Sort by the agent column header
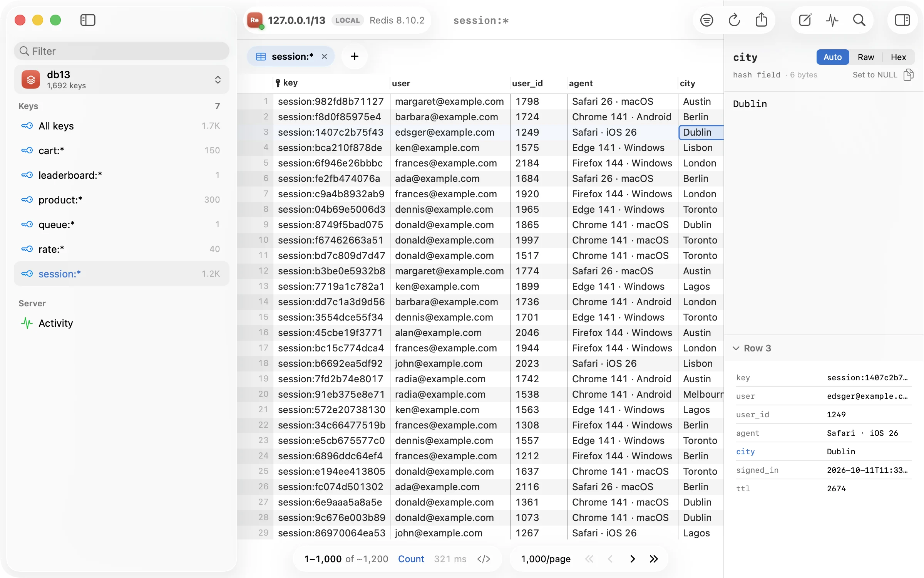Viewport: 924px width, 578px height. [622, 83]
